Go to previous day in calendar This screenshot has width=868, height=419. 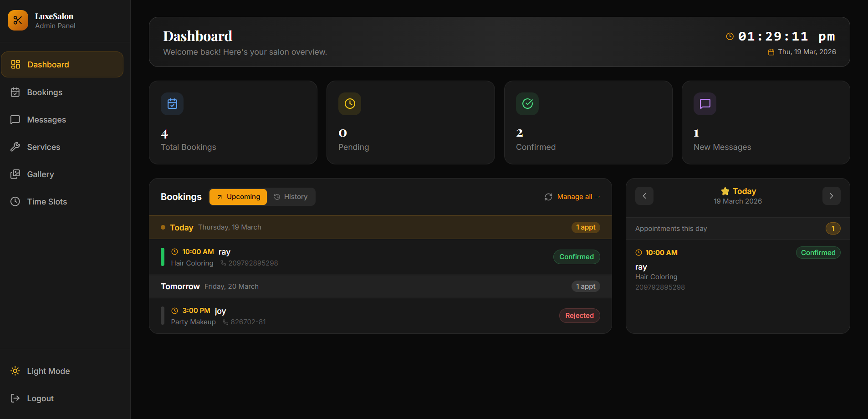pos(644,196)
